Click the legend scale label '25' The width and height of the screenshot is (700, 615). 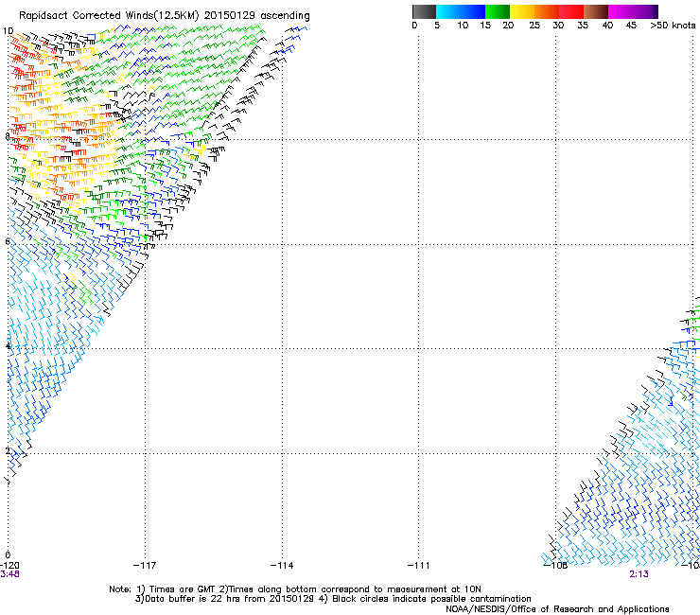coord(534,26)
